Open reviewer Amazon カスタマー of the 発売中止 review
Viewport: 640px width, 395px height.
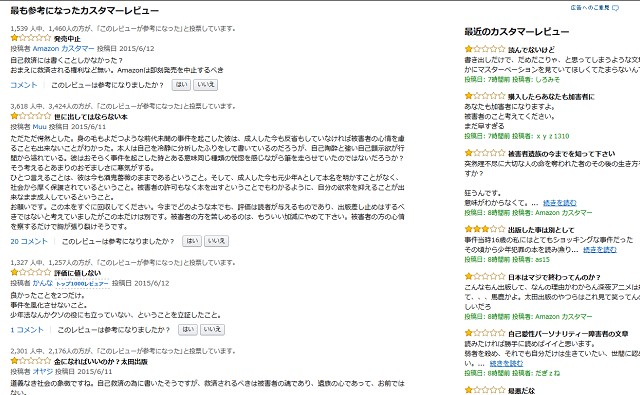click(63, 49)
